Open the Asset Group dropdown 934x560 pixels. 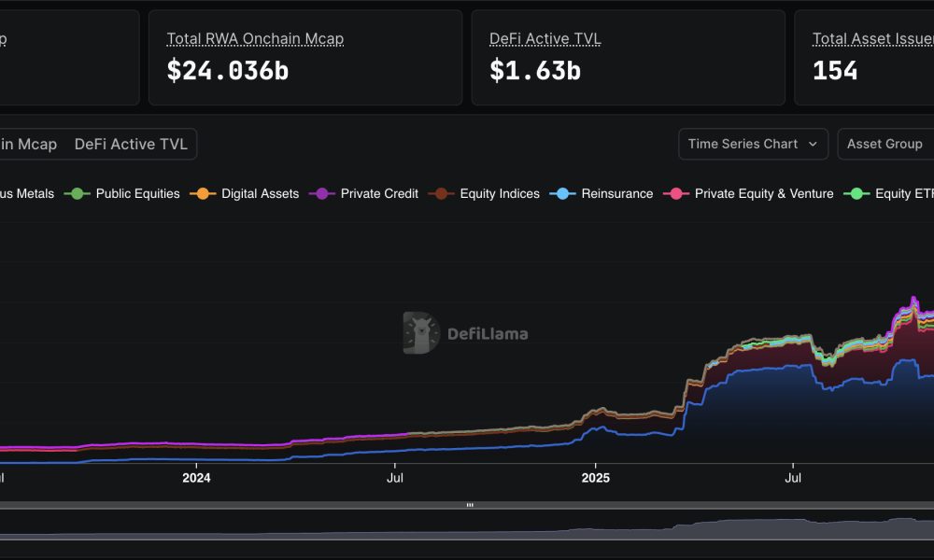(884, 144)
